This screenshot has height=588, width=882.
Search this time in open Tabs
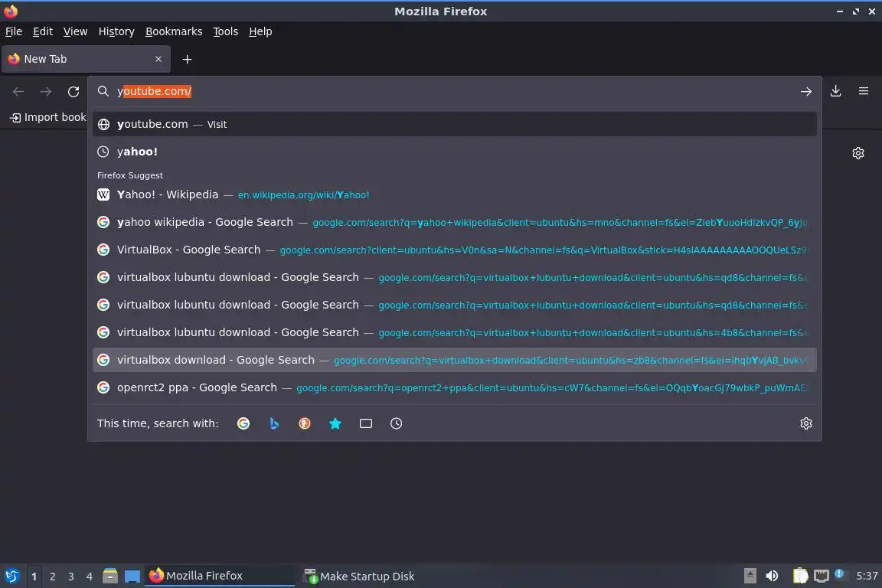[x=366, y=423]
